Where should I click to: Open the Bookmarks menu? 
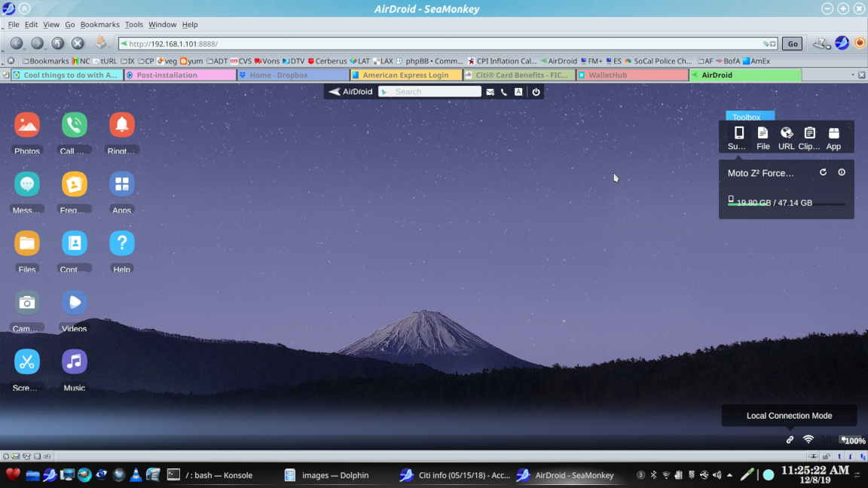[x=99, y=24]
